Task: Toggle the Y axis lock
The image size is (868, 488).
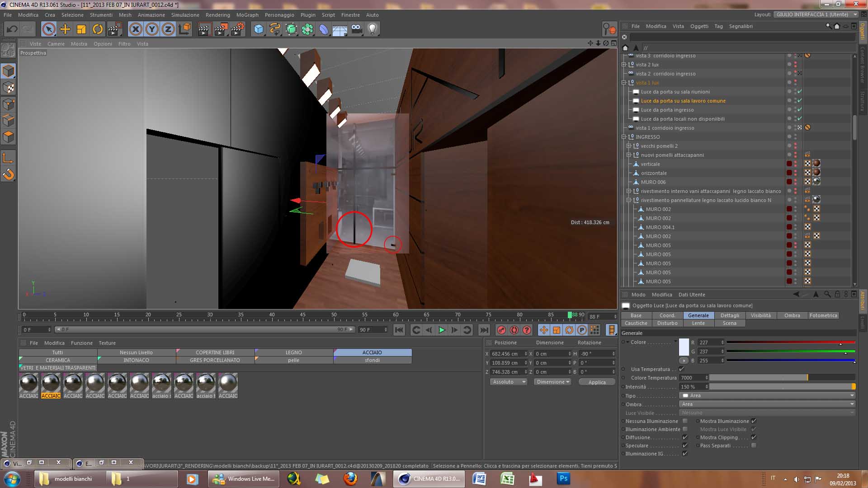Action: coord(152,29)
